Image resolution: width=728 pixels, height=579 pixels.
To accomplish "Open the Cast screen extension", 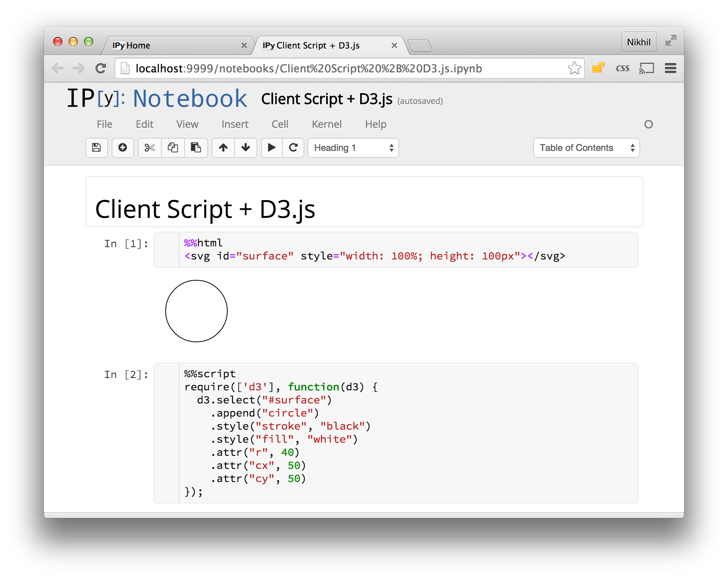I will (647, 69).
